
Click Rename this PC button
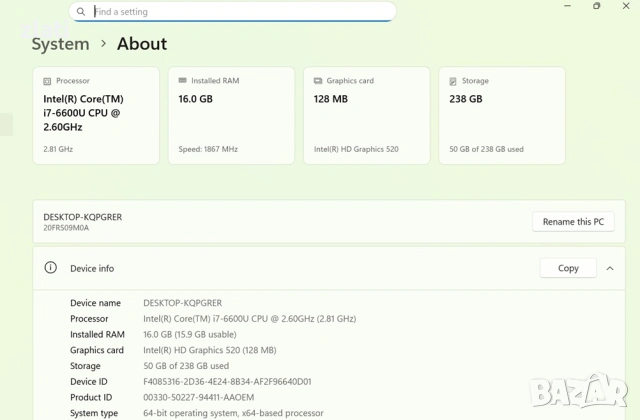tap(573, 222)
